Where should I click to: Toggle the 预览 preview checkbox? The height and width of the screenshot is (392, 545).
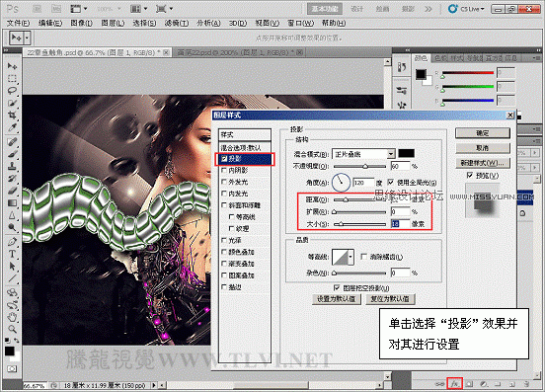pyautogui.click(x=470, y=175)
